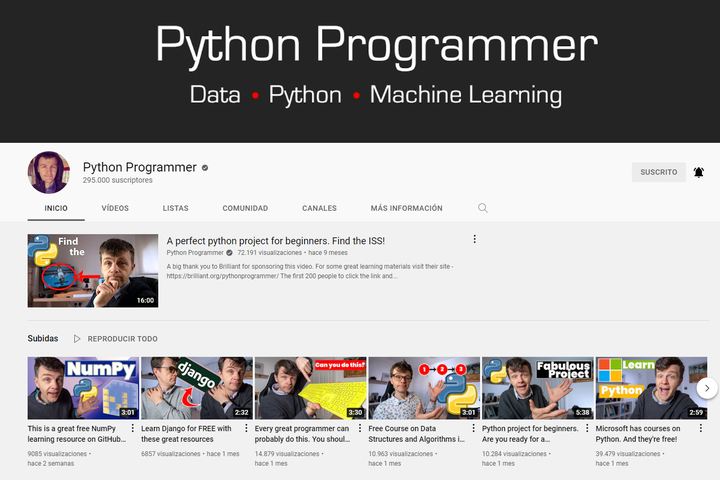720x480 pixels.
Task: Click '72.191 visualizaciones' text
Action: 270,253
